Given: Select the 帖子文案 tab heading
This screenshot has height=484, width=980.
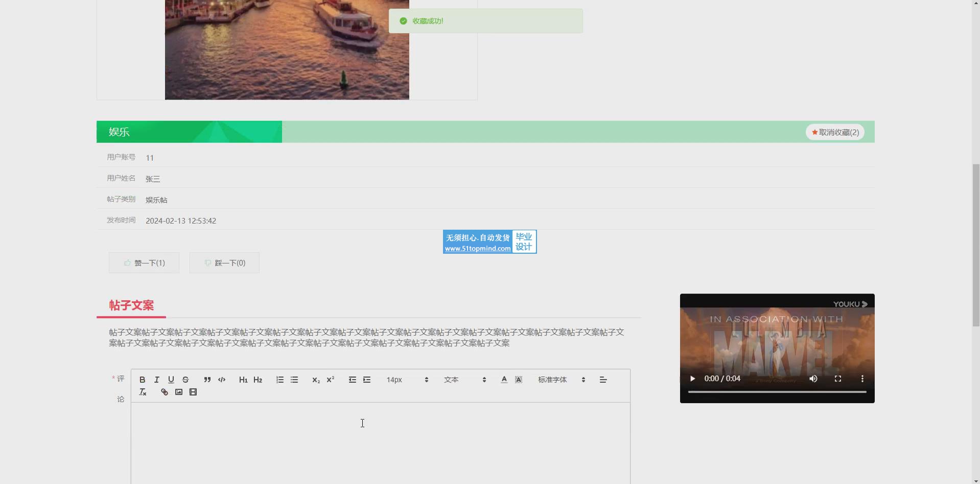Looking at the screenshot, I should (x=131, y=305).
